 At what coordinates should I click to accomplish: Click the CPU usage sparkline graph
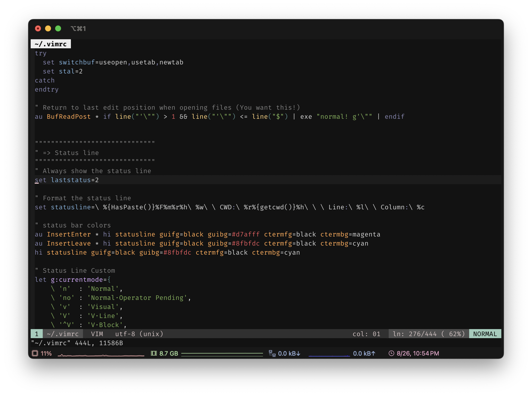click(x=101, y=355)
